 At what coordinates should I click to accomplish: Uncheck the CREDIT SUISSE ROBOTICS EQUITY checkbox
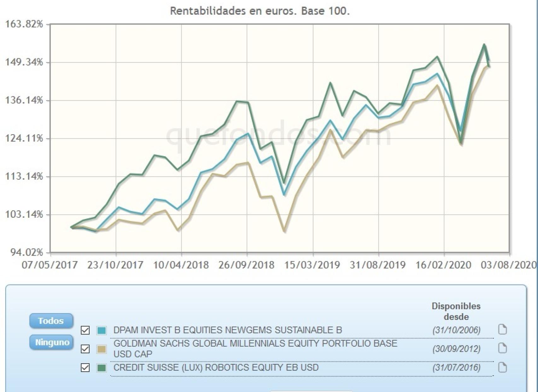point(85,368)
